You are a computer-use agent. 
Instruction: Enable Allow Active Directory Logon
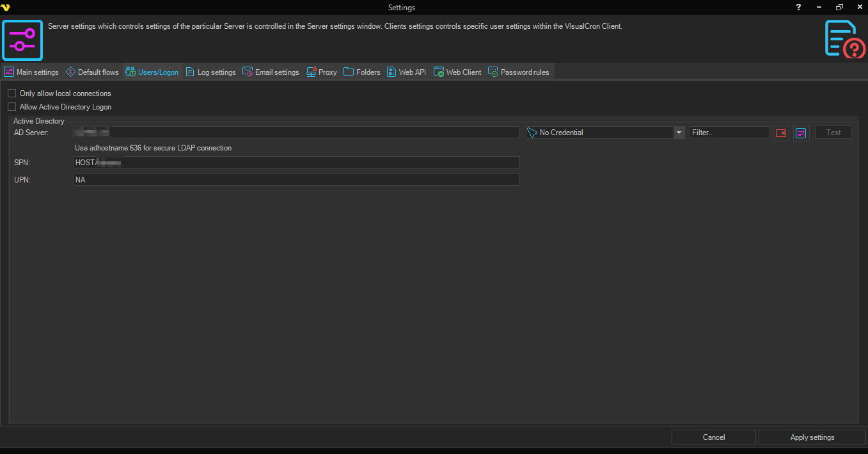(12, 107)
